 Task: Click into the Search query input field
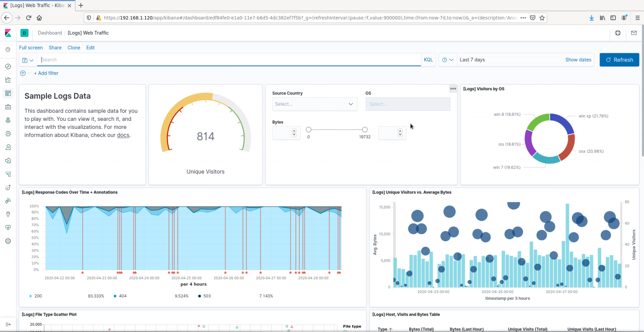(x=229, y=60)
